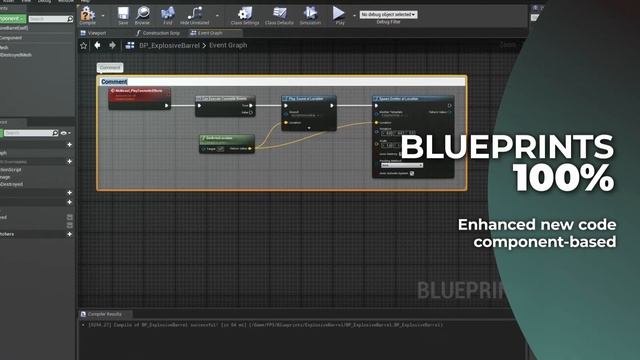The image size is (640, 360).
Task: Click the My Blueprint search field
Action: coord(31,133)
